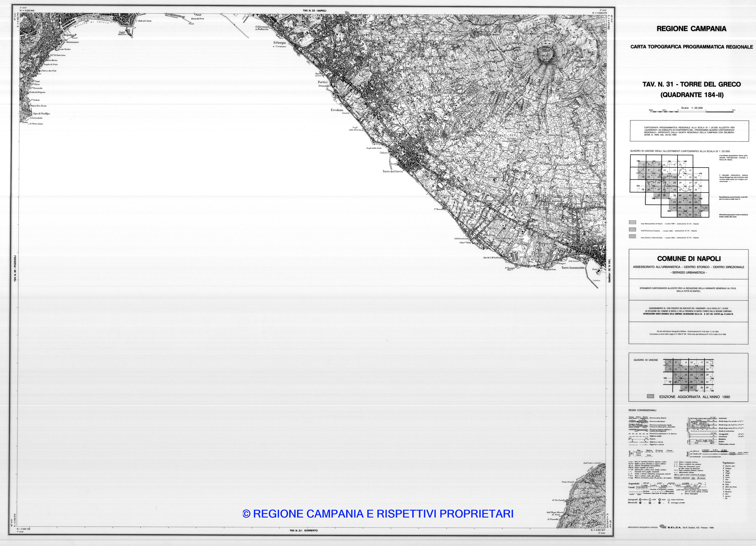Screen dimensions: 756x546
Task: Click the "Aeroporti:" legend label
Action: 633,500
